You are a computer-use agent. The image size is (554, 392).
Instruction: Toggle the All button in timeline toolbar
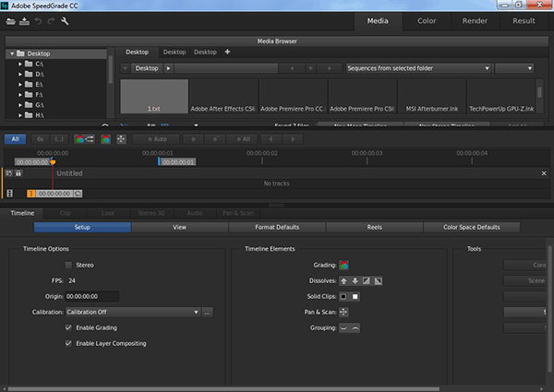pos(15,139)
